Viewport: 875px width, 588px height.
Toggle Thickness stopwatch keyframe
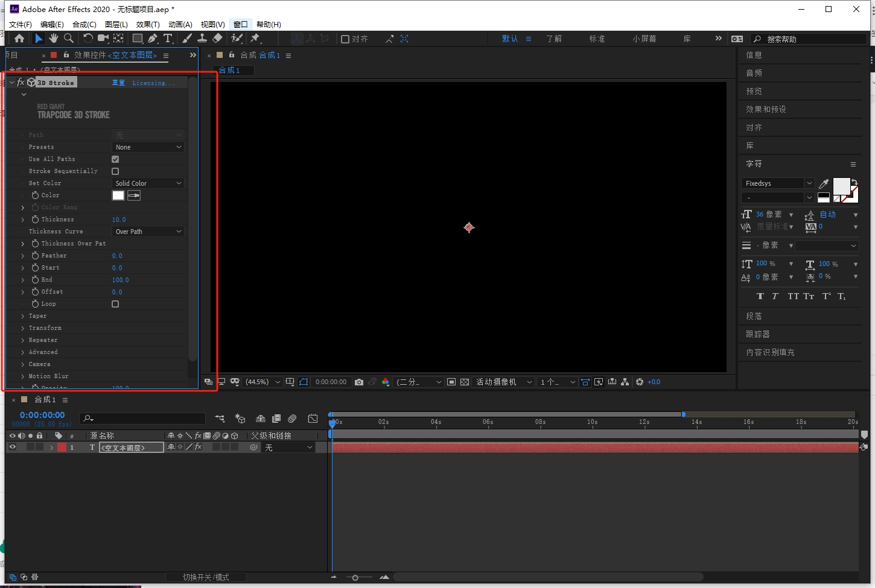[35, 220]
